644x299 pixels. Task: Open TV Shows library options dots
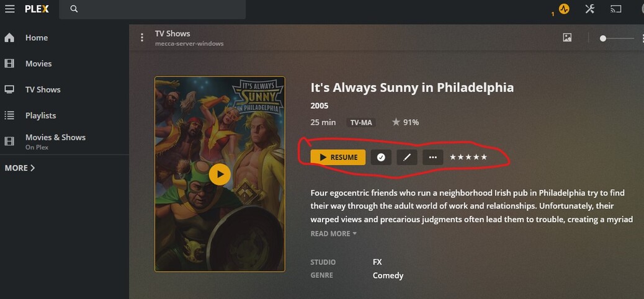(142, 37)
